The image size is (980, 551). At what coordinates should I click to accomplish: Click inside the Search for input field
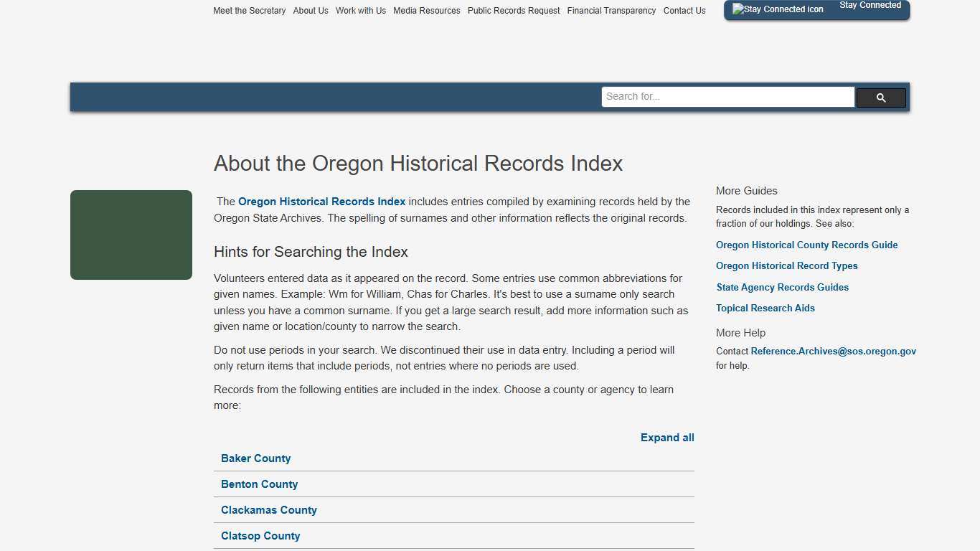pyautogui.click(x=727, y=96)
